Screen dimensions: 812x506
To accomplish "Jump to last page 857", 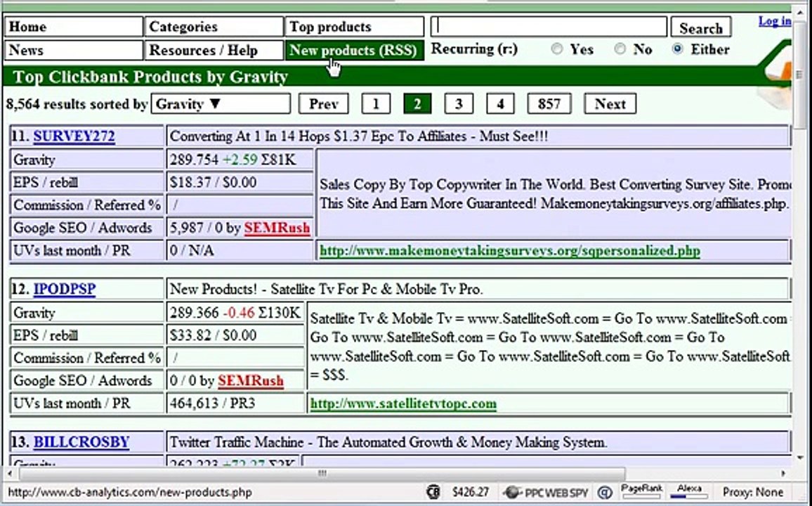I will (x=549, y=104).
